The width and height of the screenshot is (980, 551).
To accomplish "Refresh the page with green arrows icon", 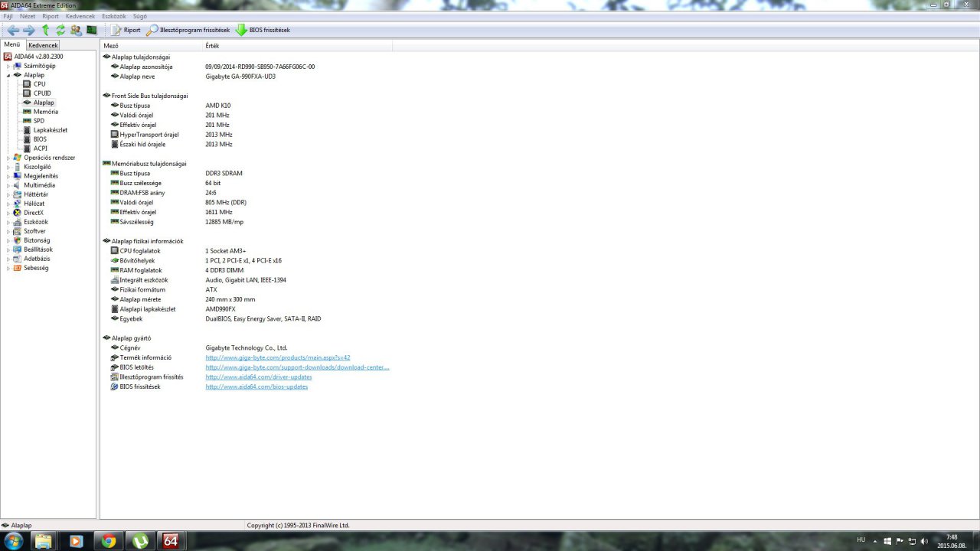I will pos(60,30).
